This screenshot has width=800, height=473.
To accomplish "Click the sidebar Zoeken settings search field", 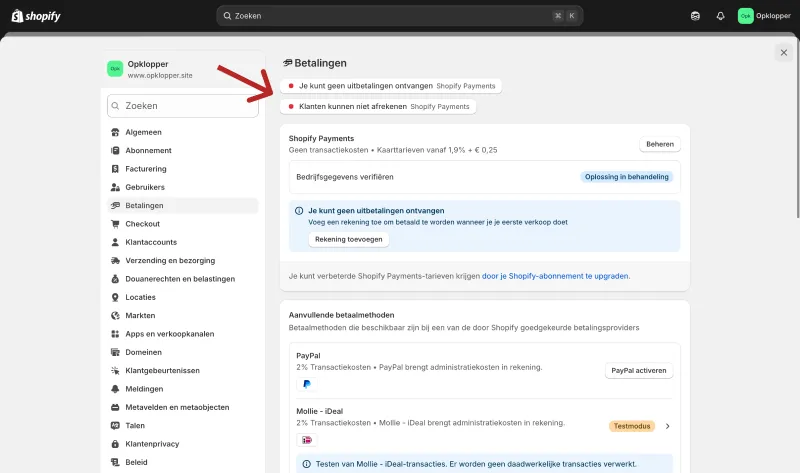I will click(x=183, y=106).
